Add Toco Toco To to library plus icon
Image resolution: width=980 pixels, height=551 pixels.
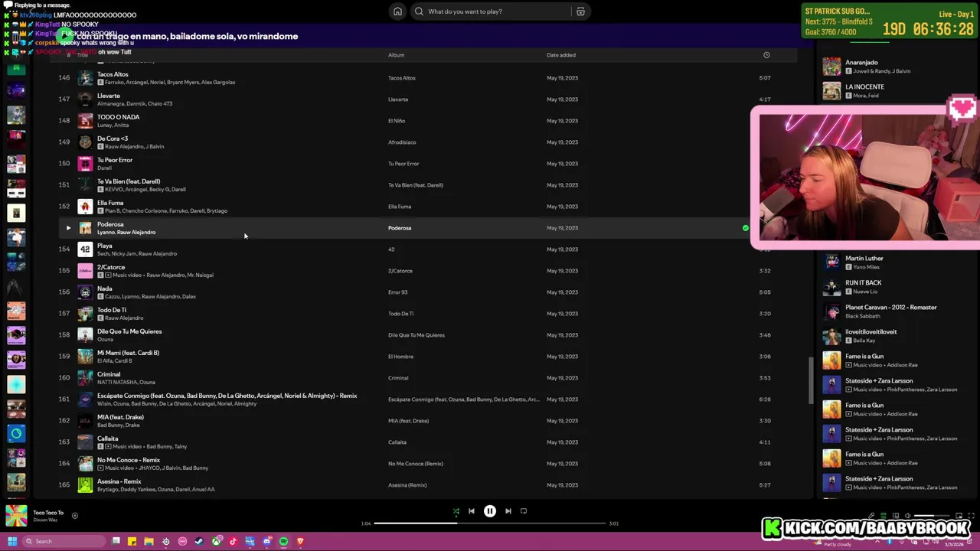(74, 516)
